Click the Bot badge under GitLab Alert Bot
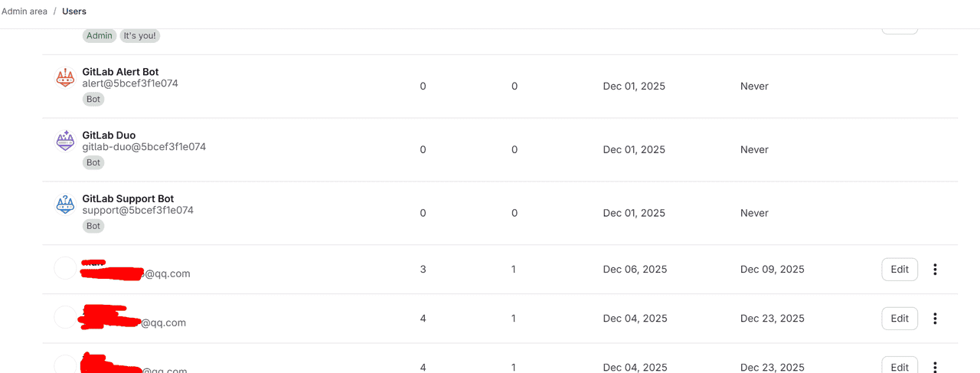The width and height of the screenshot is (980, 373). click(x=93, y=100)
